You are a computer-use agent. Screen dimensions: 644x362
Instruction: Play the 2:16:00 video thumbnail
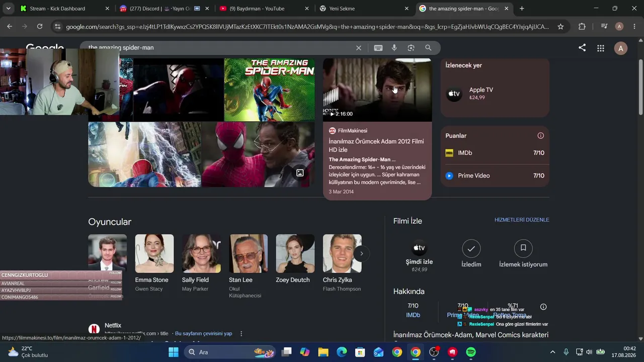(x=377, y=90)
